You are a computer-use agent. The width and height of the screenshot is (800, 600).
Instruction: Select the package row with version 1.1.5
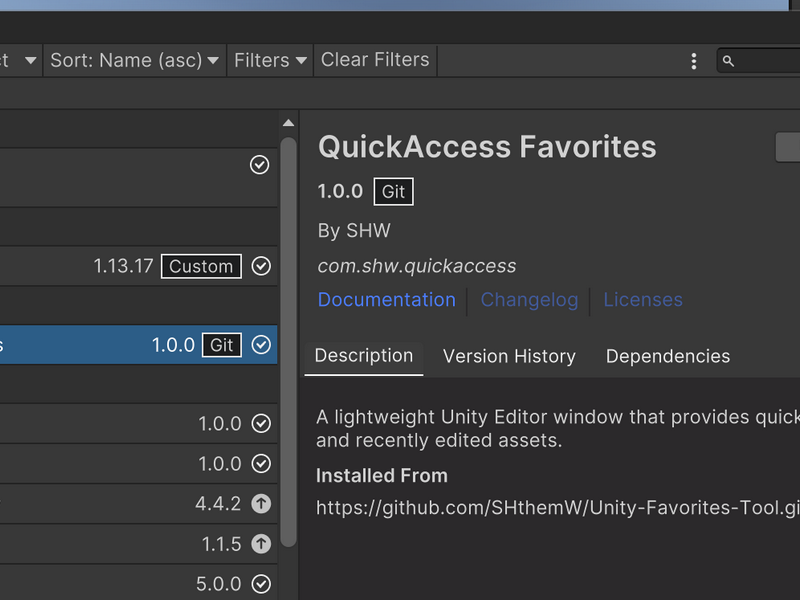click(x=138, y=544)
